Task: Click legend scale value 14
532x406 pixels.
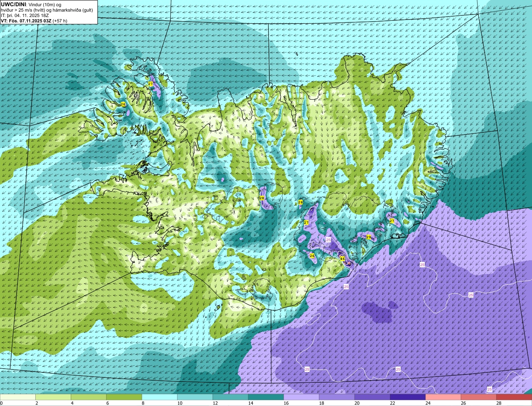Action: tap(251, 403)
